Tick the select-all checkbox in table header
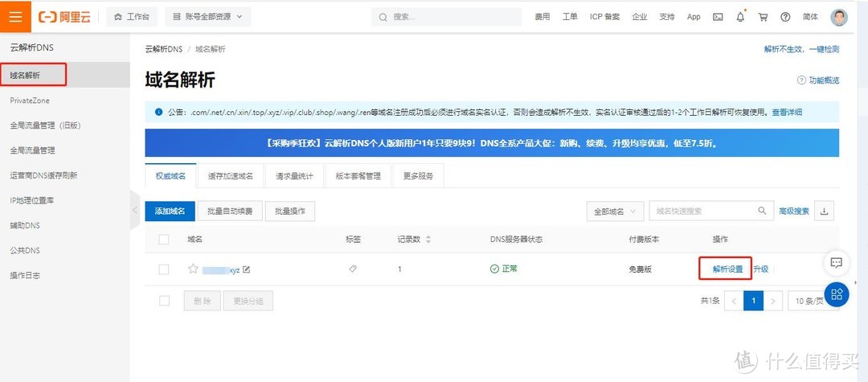The height and width of the screenshot is (382, 868). (164, 240)
